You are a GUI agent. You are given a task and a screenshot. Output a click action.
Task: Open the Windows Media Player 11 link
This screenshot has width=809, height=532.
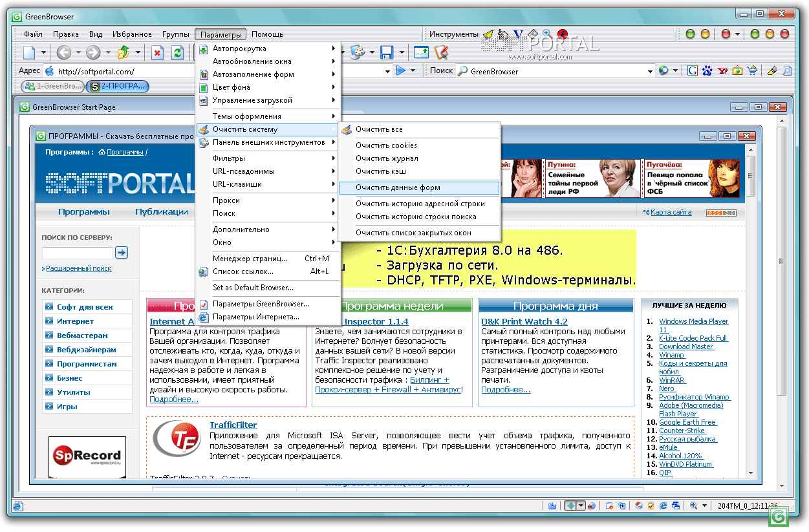[x=693, y=325]
